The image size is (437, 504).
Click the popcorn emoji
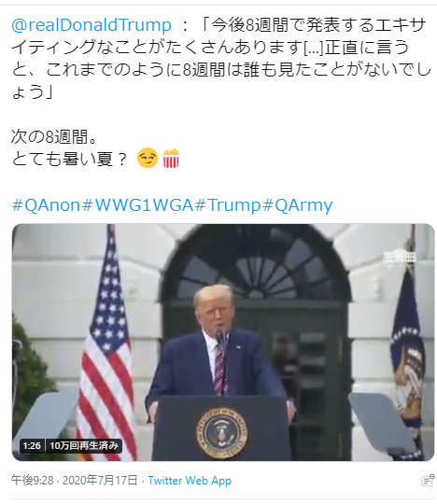[x=171, y=158]
